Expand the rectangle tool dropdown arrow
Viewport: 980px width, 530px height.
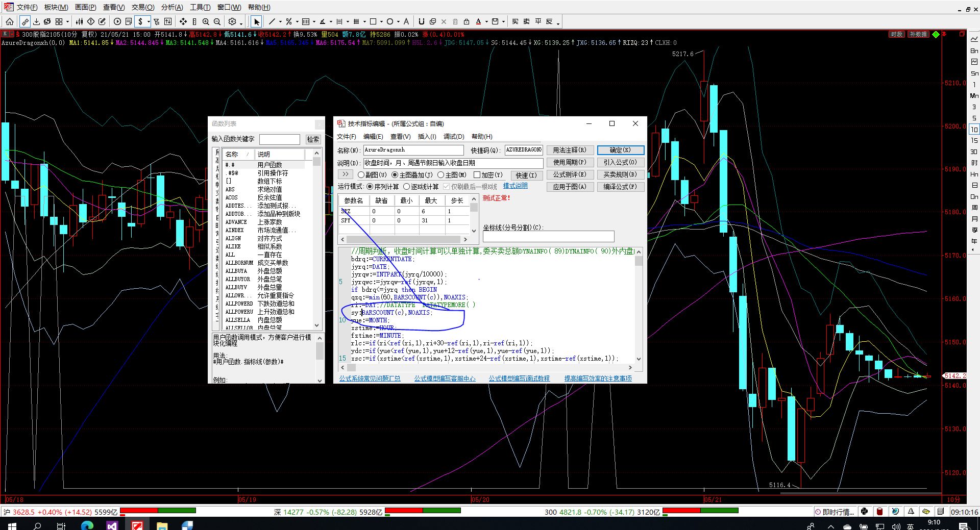(x=381, y=22)
